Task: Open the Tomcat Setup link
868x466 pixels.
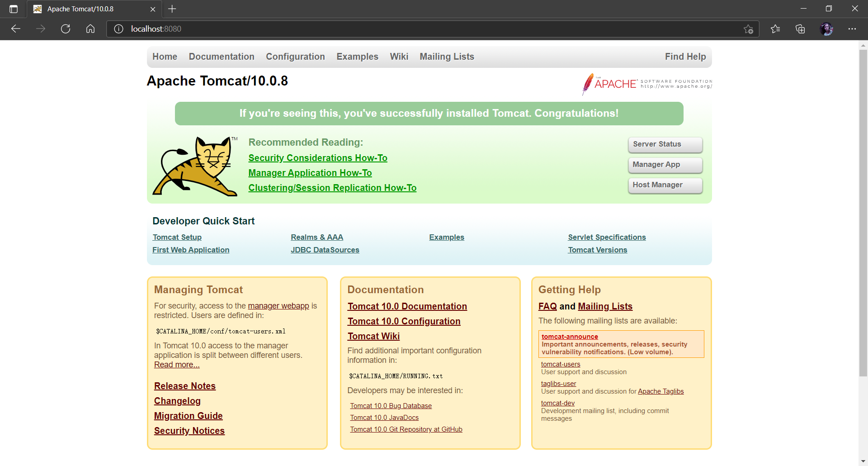Action: (x=177, y=237)
